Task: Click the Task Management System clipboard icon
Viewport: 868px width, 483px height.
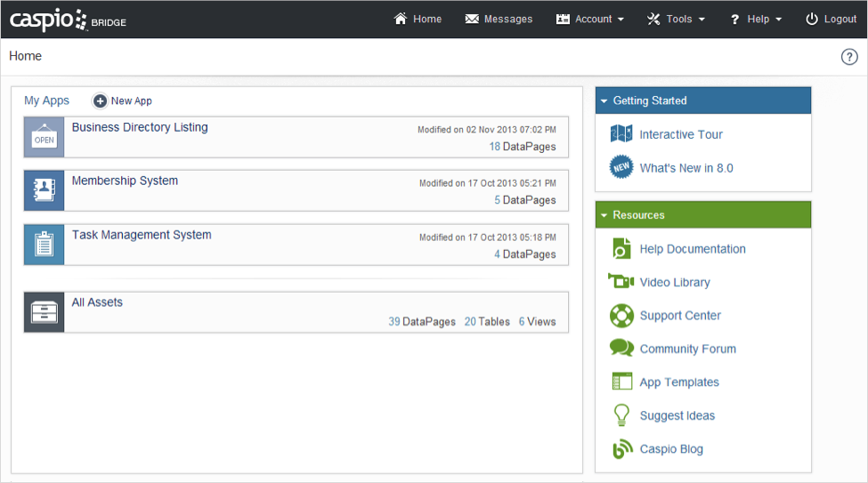Action: 44,245
